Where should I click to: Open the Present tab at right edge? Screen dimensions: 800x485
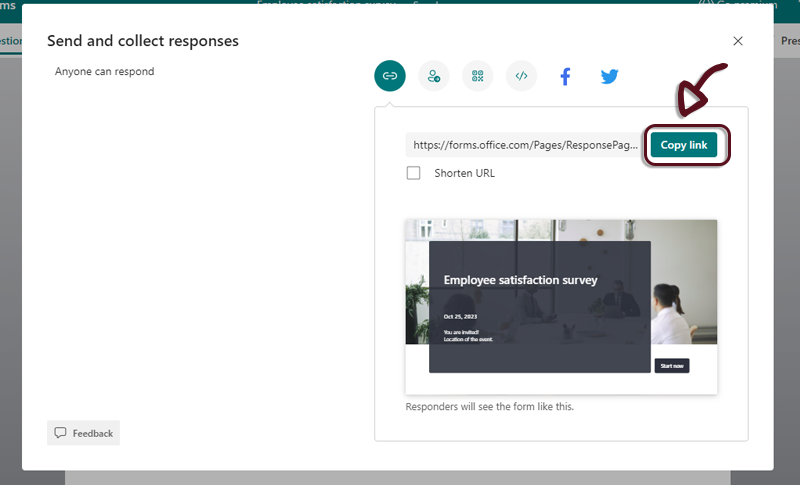[789, 41]
